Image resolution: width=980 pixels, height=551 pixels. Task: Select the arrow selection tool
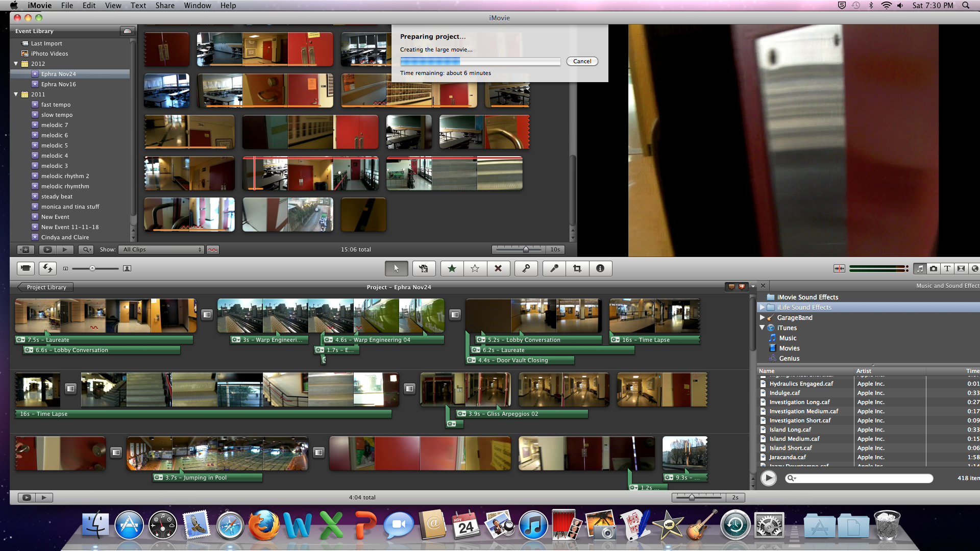coord(396,268)
